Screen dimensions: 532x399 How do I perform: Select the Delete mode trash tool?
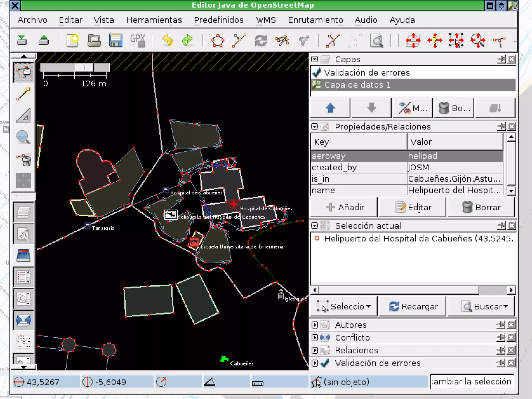pos(23,159)
